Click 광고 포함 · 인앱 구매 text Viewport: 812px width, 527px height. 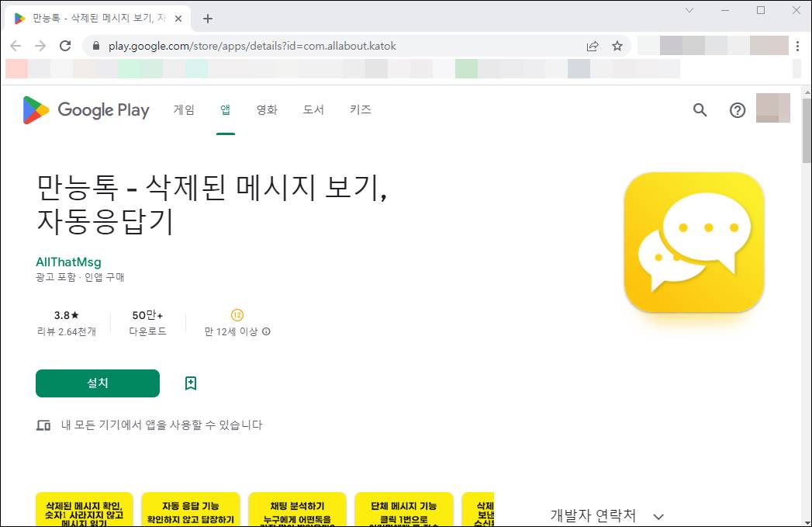coord(80,277)
